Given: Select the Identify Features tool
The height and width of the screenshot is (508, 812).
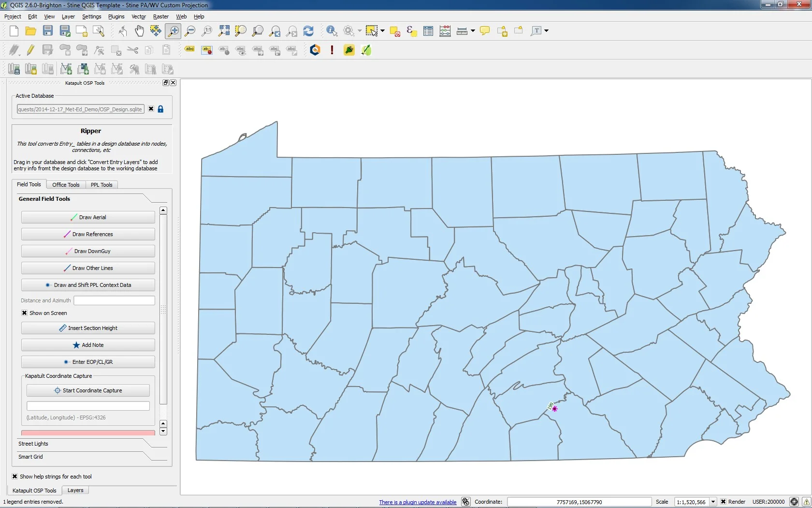Looking at the screenshot, I should [332, 31].
